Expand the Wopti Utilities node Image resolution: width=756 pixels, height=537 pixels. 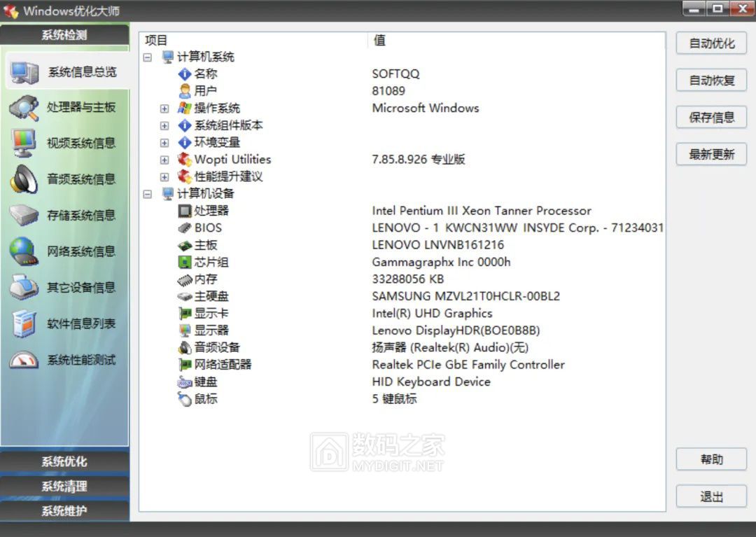(x=164, y=160)
